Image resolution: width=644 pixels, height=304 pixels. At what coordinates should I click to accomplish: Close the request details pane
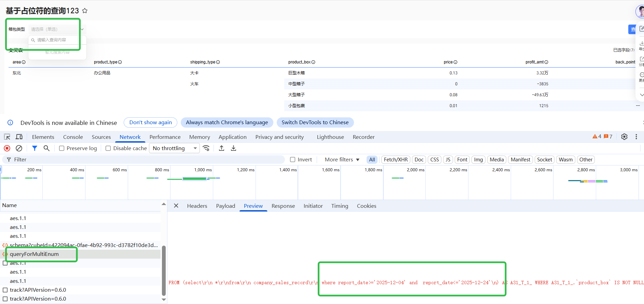(176, 206)
